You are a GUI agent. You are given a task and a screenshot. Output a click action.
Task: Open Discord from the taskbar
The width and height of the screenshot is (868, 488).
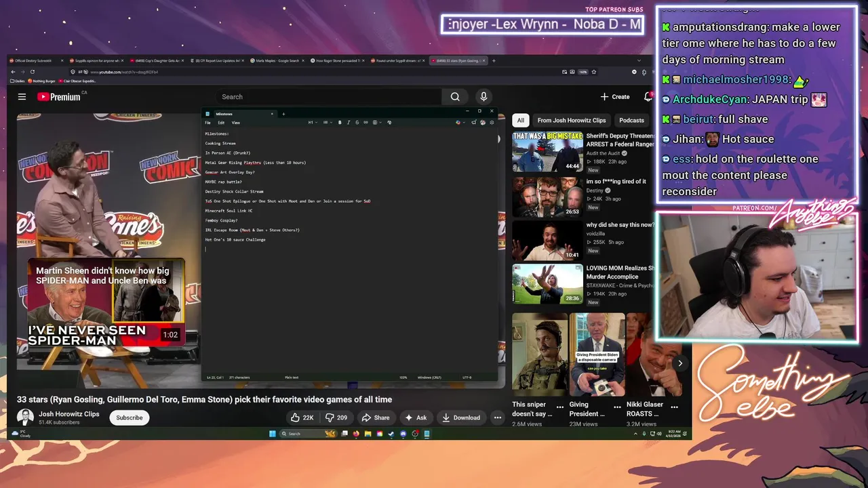pos(403,434)
